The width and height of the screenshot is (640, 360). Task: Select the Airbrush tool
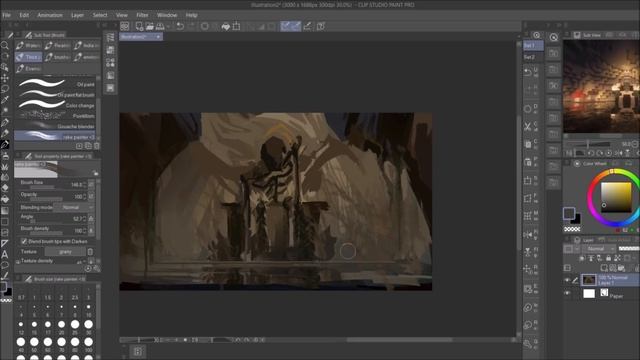(x=5, y=156)
